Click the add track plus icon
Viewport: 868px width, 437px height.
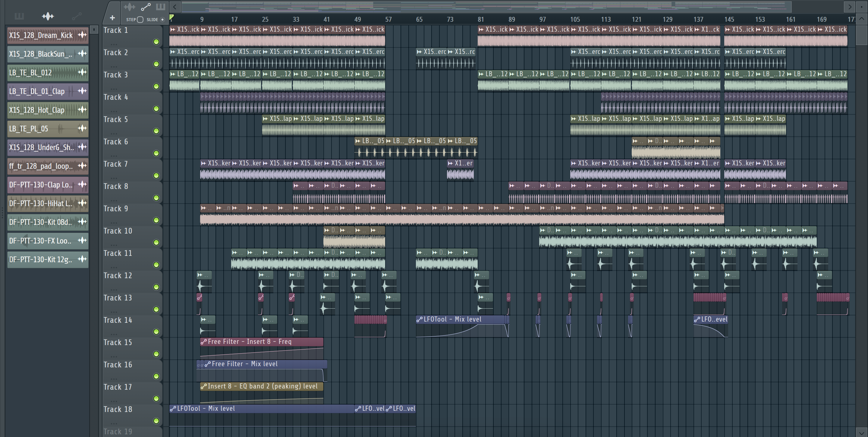coord(112,18)
